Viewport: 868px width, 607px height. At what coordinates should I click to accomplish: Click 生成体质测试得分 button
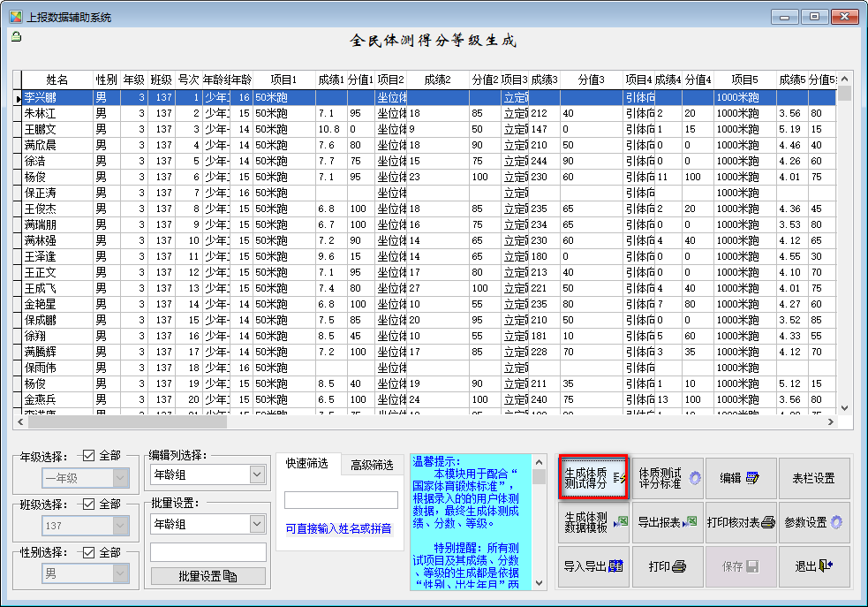coord(593,478)
